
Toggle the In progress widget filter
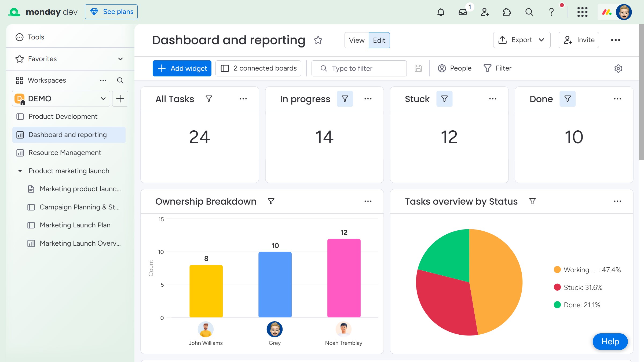pyautogui.click(x=345, y=99)
